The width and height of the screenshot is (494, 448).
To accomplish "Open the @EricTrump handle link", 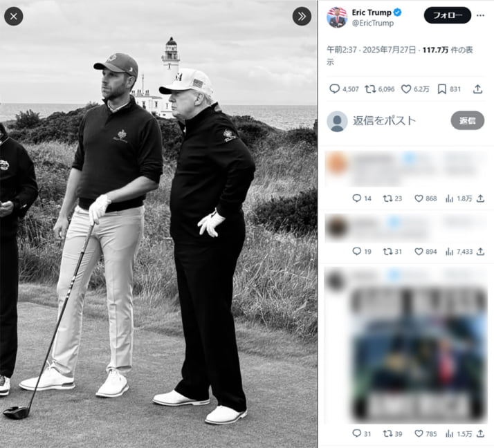I will (x=373, y=24).
